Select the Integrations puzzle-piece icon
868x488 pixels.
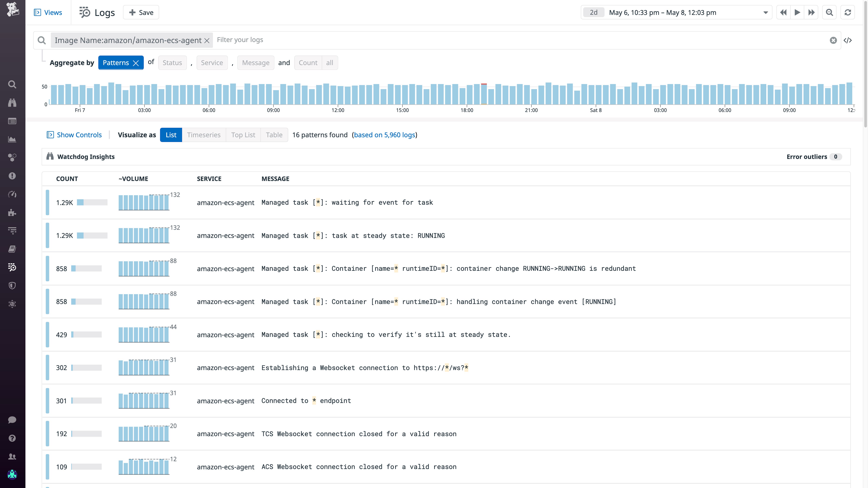coord(12,212)
